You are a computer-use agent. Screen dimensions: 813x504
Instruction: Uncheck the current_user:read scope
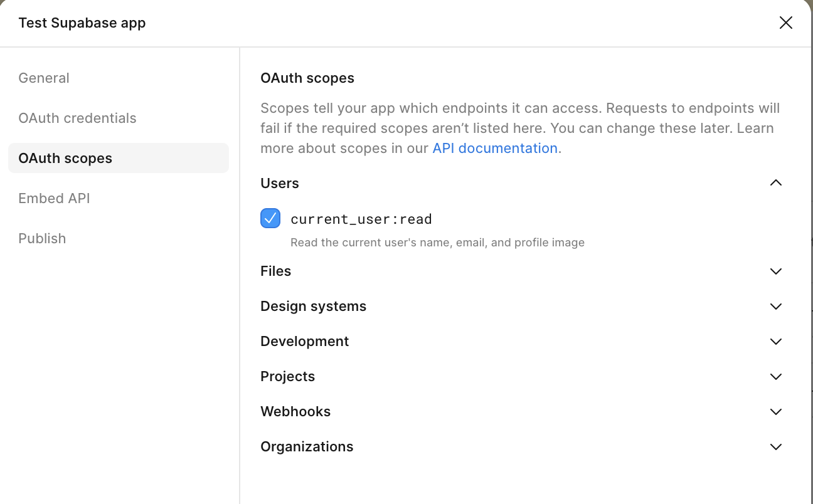pos(270,218)
